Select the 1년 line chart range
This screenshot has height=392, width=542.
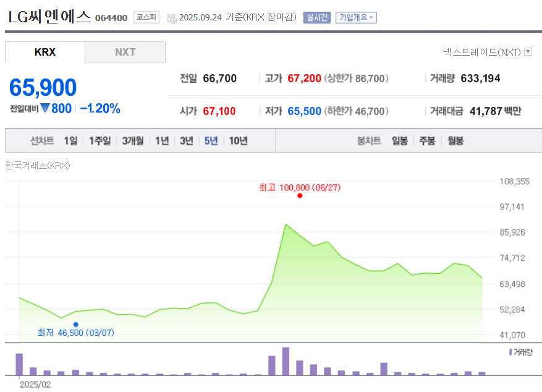[x=162, y=141]
